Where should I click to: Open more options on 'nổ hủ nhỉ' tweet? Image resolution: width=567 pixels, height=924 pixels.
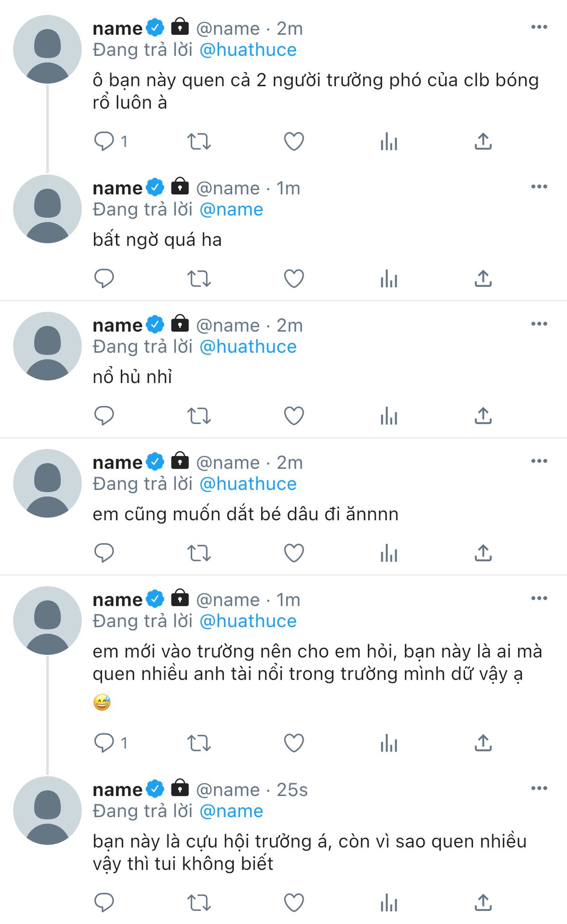(539, 324)
